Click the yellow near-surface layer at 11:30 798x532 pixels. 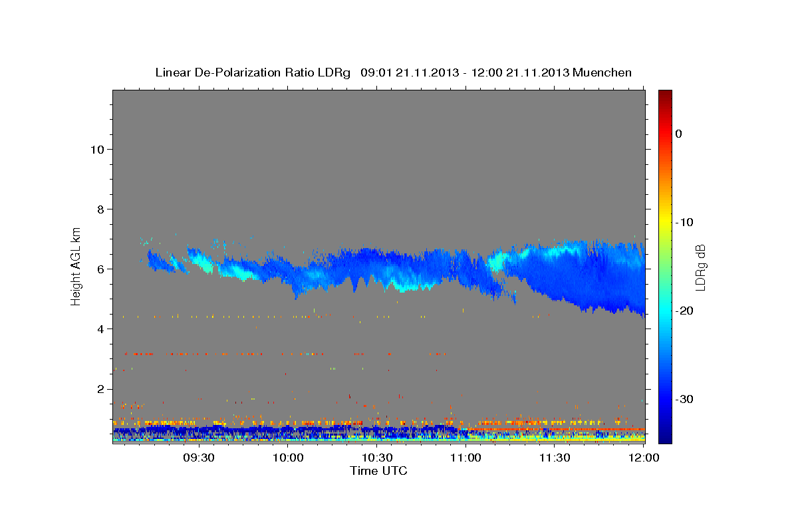pyautogui.click(x=555, y=440)
